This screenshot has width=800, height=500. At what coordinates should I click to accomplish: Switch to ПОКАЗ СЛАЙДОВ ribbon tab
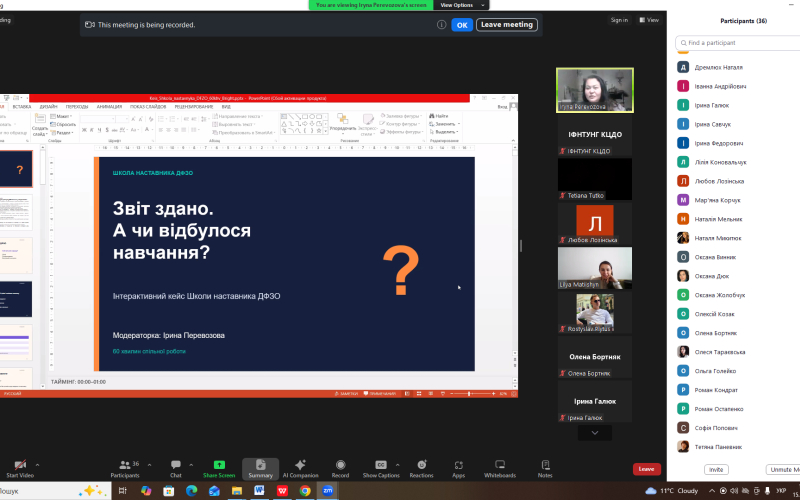pyautogui.click(x=148, y=107)
